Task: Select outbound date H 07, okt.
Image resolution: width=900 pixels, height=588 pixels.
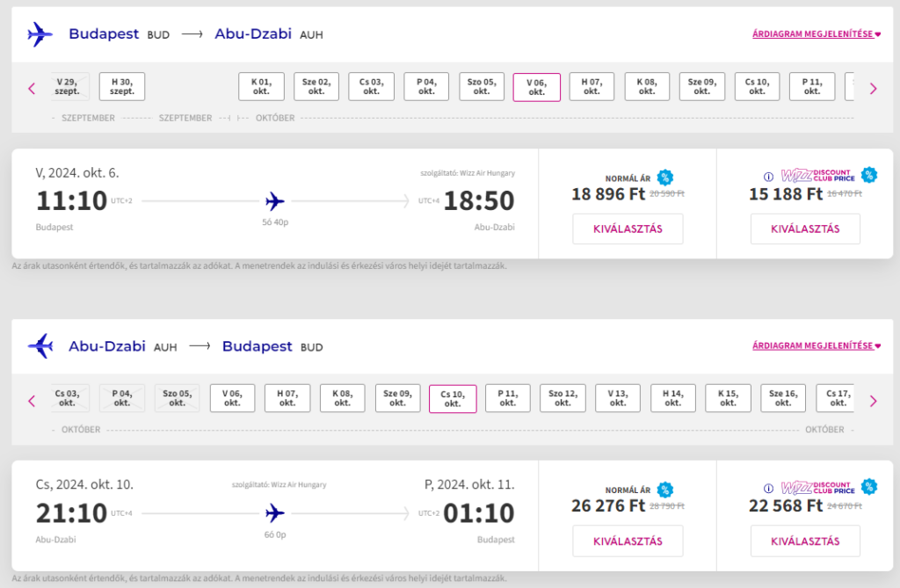Action: pos(592,86)
